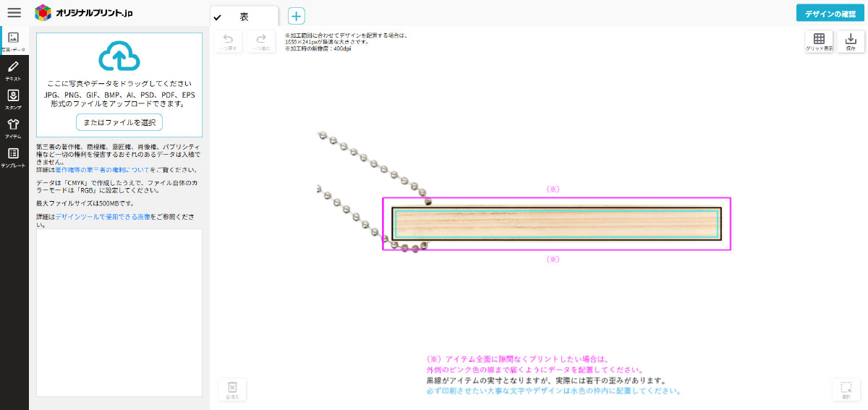
Task: Click the デザインの確認 button
Action: (x=830, y=14)
